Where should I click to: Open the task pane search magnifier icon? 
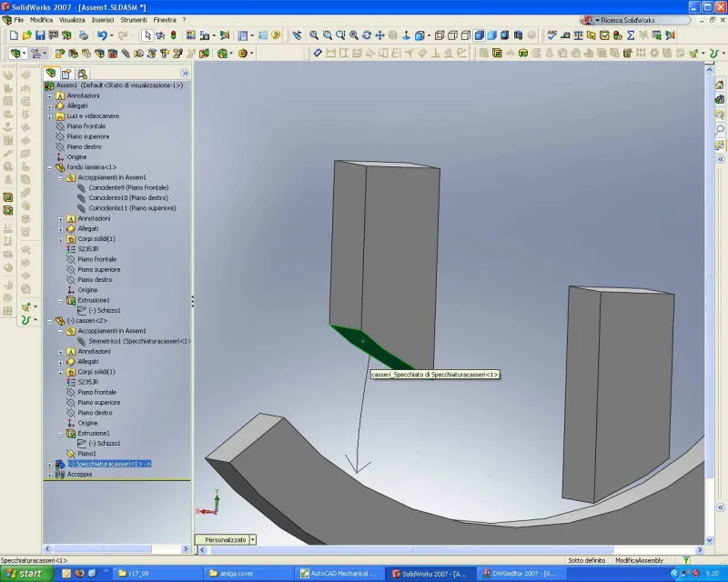(x=720, y=129)
